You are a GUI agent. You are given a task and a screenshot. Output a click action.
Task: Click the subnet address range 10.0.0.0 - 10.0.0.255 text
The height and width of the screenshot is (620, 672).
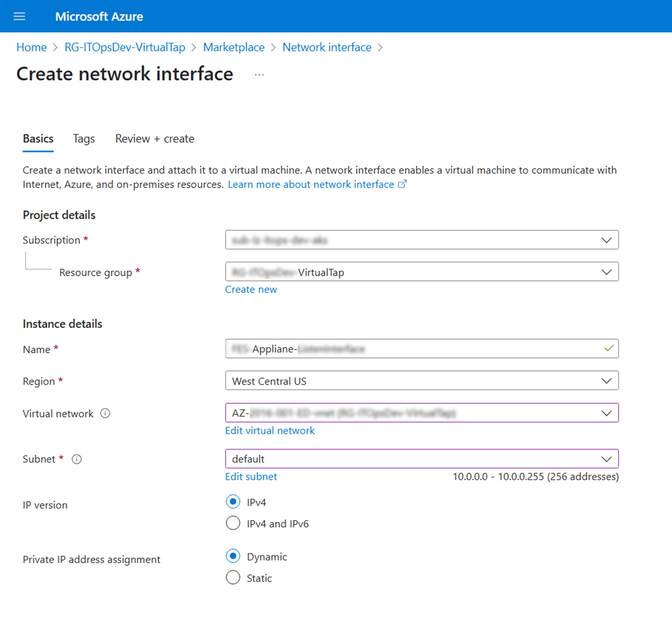(535, 477)
